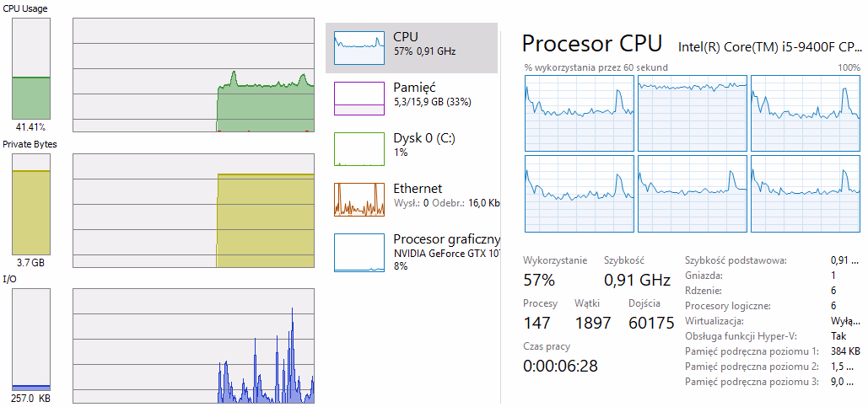Click the orange Ethernet thumbnail graph
The height and width of the screenshot is (407, 868).
coord(359,199)
